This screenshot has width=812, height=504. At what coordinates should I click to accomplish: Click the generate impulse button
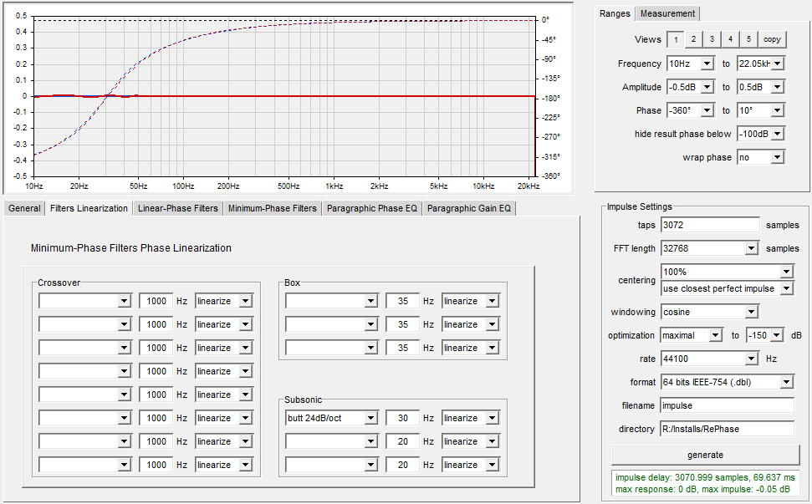coord(705,455)
